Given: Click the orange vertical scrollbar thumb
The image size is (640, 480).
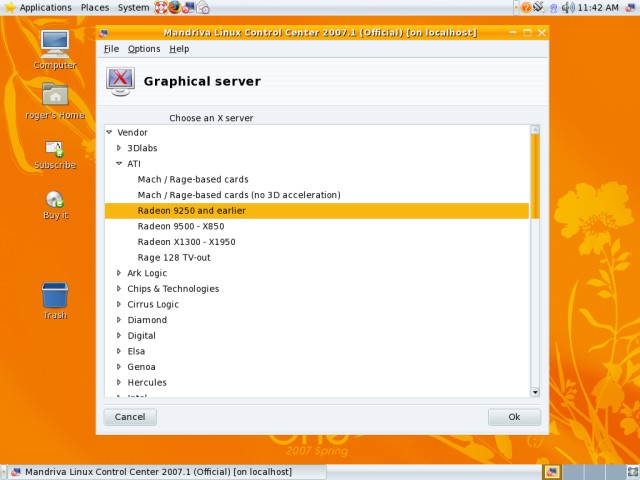Looking at the screenshot, I should coord(535,176).
